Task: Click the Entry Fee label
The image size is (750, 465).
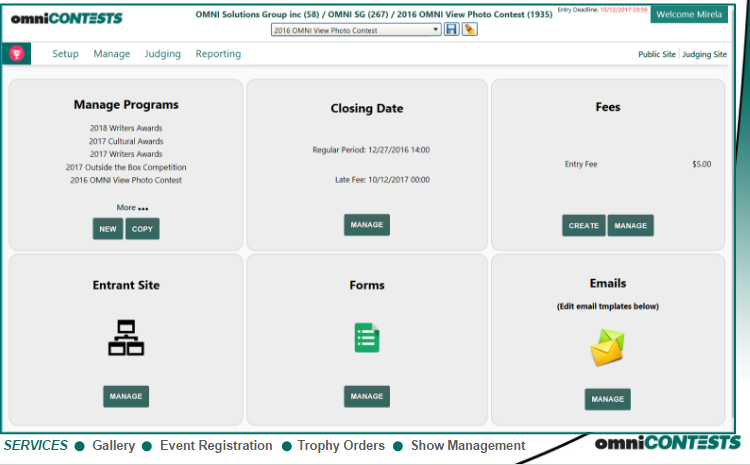Action: (x=581, y=164)
